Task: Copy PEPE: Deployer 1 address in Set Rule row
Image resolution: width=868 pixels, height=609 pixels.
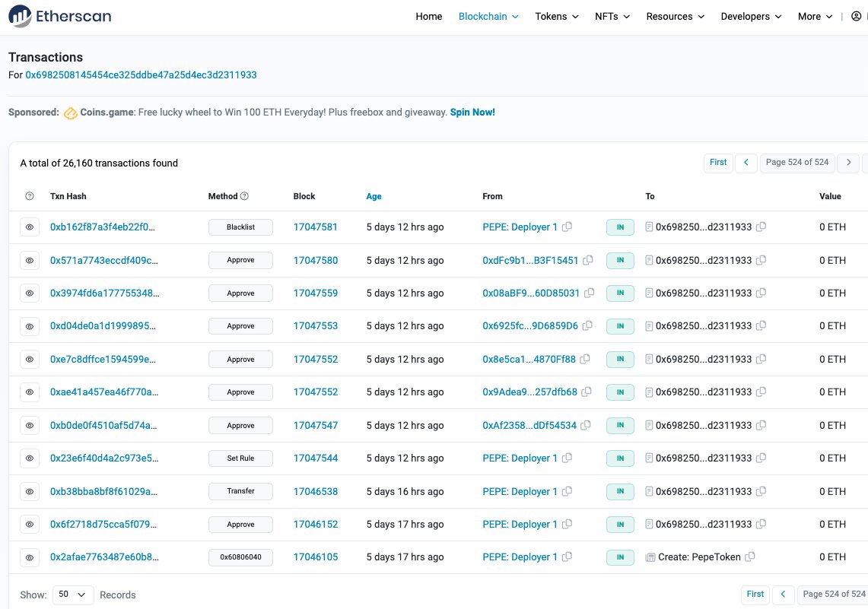Action: pos(567,458)
